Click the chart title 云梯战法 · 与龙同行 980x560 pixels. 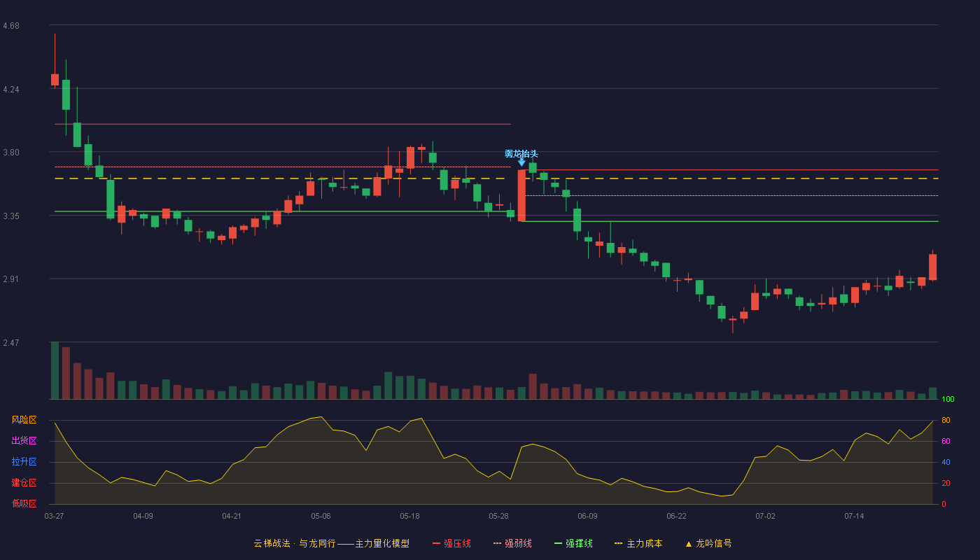click(295, 543)
